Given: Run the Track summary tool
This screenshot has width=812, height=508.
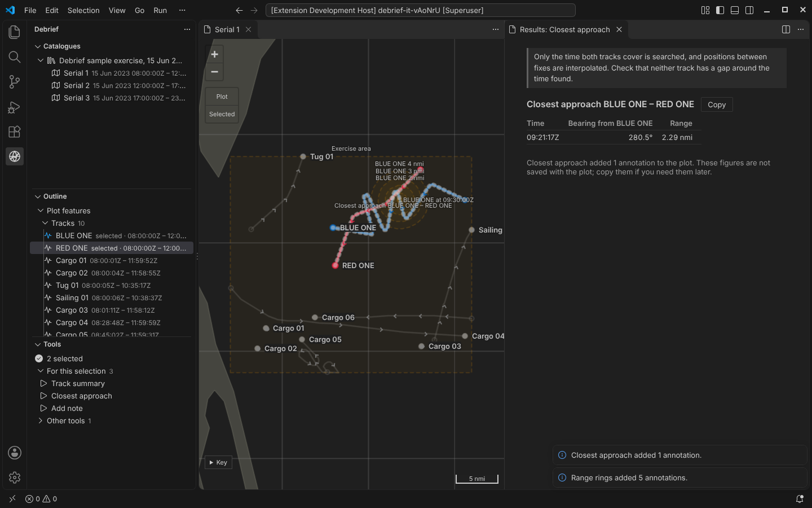Looking at the screenshot, I should click(78, 383).
